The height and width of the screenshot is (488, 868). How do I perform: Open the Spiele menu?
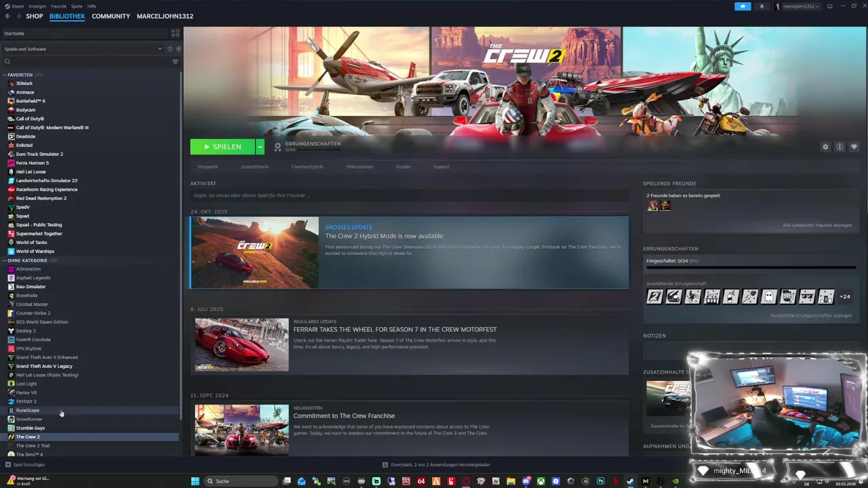point(77,6)
